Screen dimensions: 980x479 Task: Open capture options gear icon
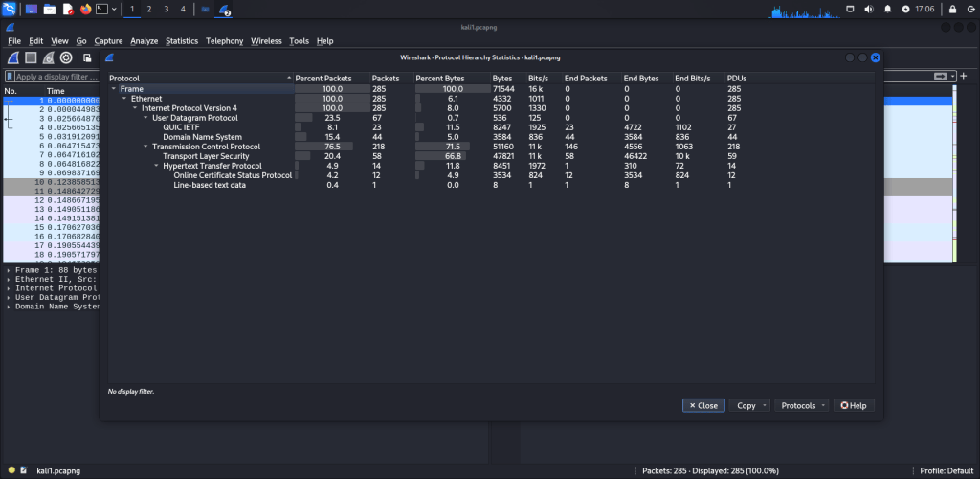pyautogui.click(x=66, y=57)
